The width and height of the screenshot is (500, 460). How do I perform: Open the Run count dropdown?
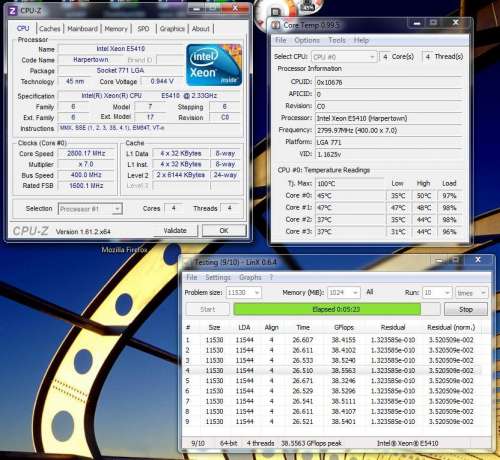437,293
